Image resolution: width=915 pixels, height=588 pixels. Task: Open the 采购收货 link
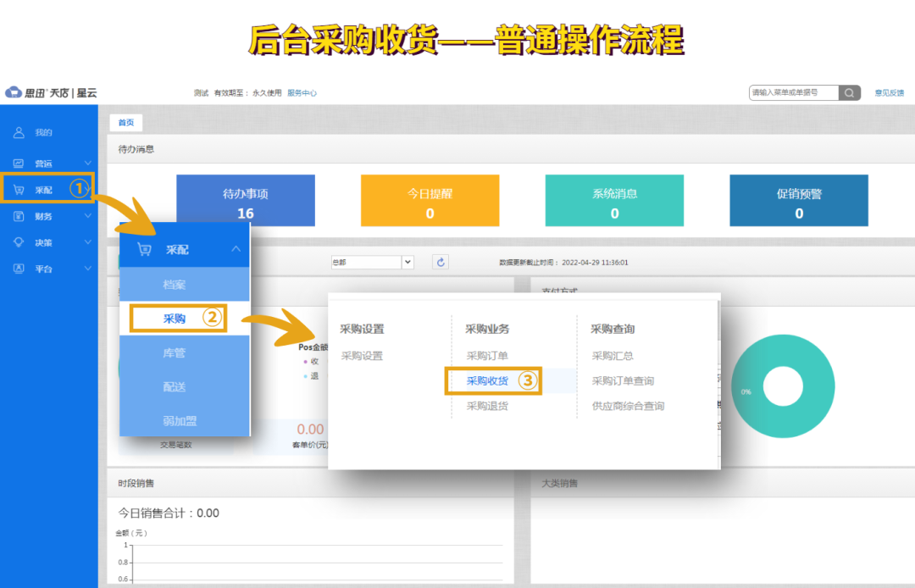[489, 380]
